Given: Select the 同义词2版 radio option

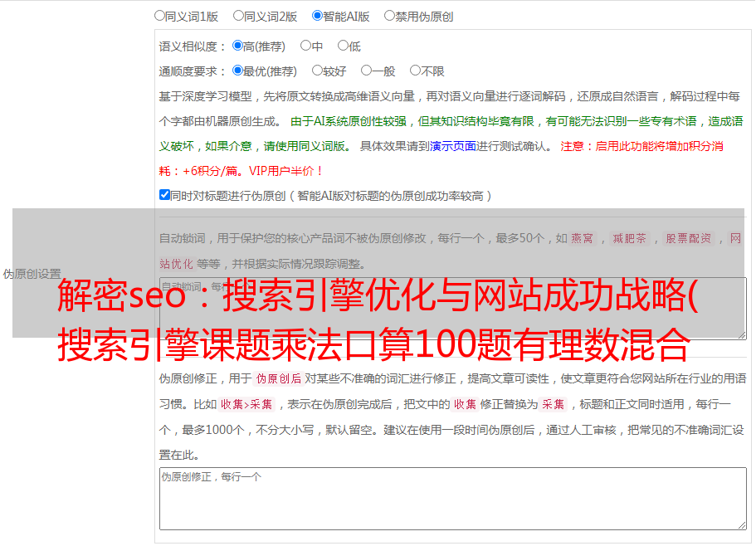Looking at the screenshot, I should (x=238, y=16).
